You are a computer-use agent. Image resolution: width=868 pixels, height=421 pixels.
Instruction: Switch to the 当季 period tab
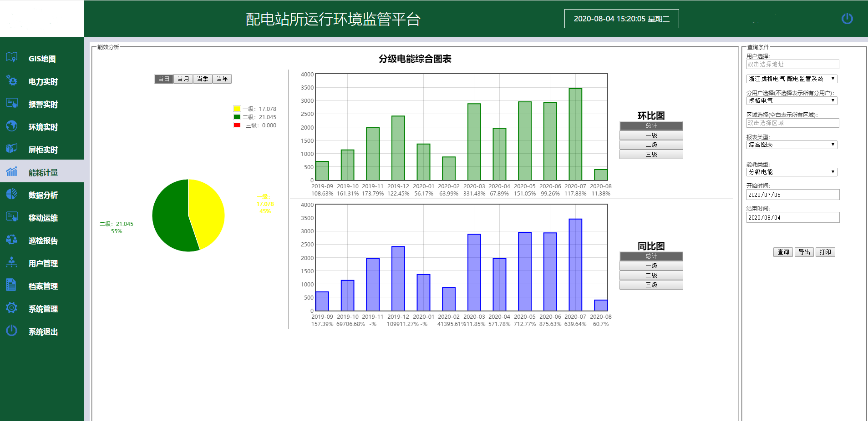pyautogui.click(x=203, y=79)
